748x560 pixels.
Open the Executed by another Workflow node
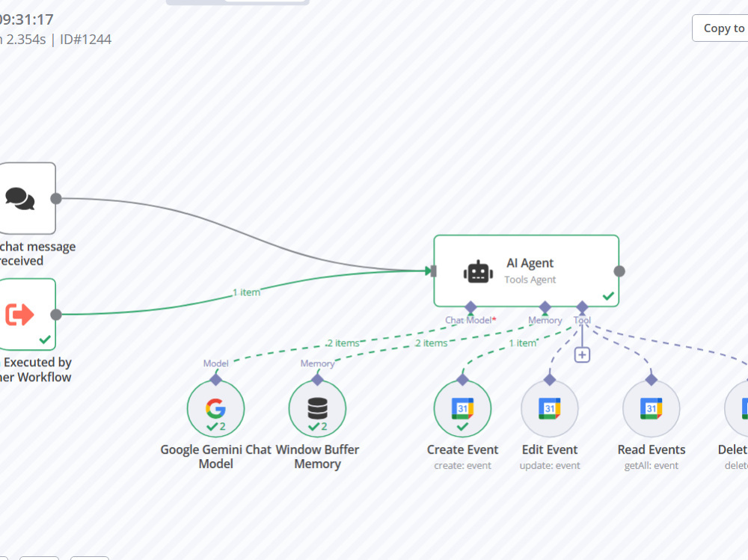tap(27, 314)
